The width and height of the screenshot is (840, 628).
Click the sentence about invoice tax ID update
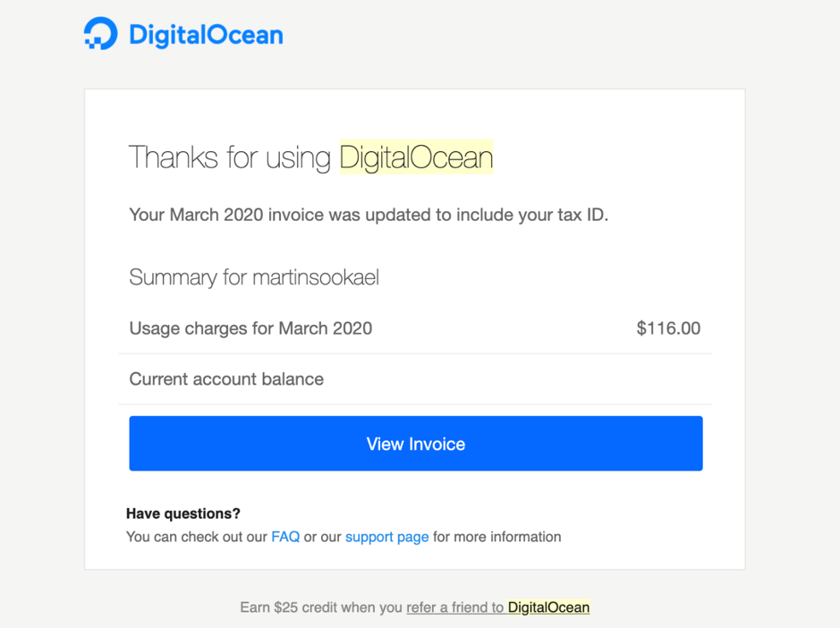click(369, 215)
